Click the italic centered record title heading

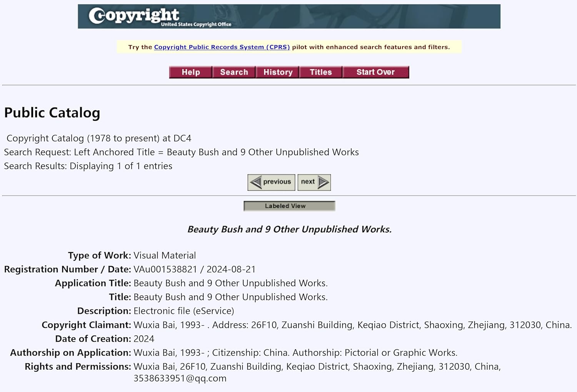tap(289, 229)
